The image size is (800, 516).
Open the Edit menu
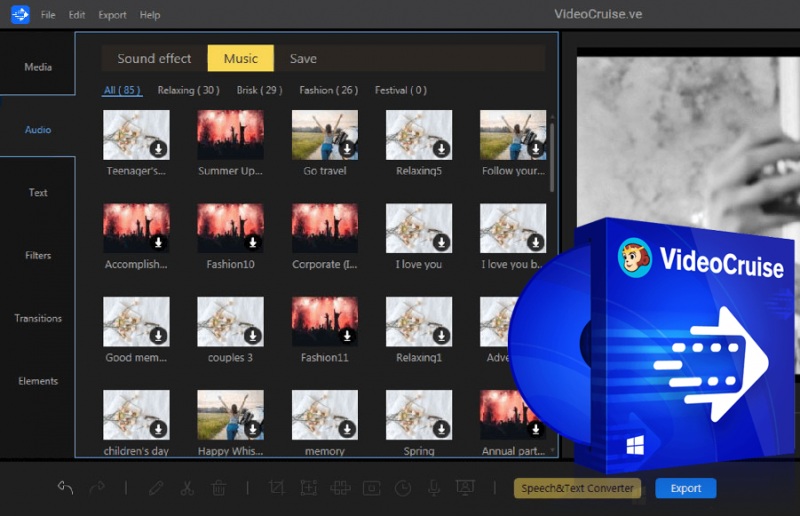pos(77,15)
